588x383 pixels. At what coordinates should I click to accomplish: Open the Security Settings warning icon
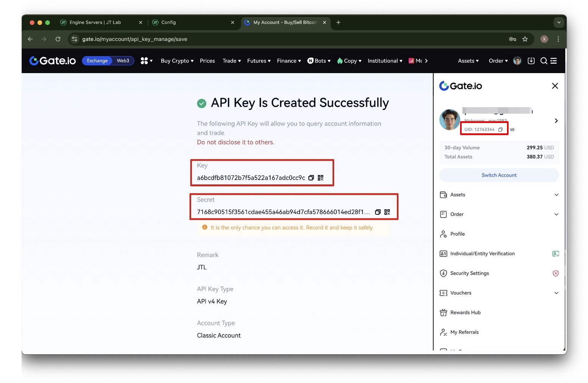point(555,273)
